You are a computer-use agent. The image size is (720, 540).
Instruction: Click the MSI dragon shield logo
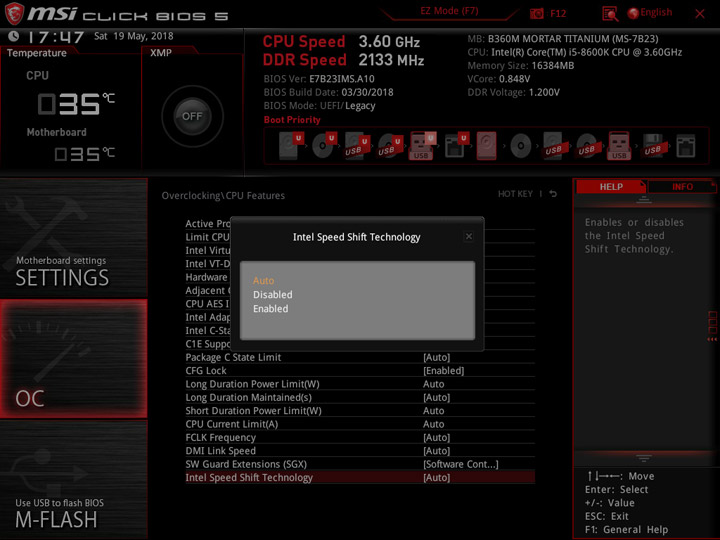14,13
